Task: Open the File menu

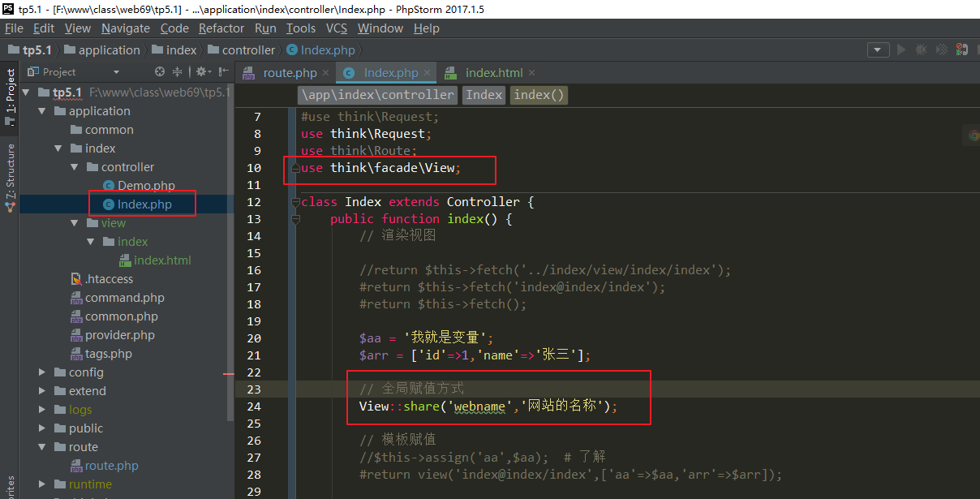Action: pyautogui.click(x=14, y=28)
